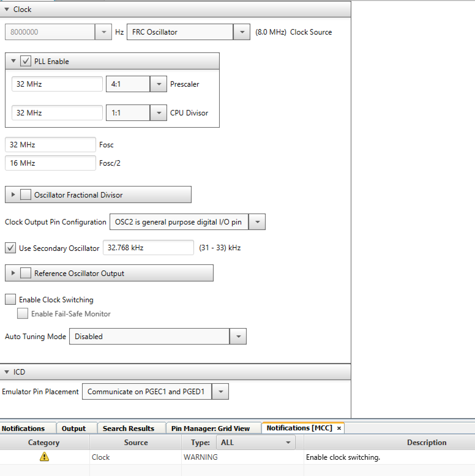Screen dimensions: 475x476
Task: Click the WARNING type cell
Action: [243, 457]
